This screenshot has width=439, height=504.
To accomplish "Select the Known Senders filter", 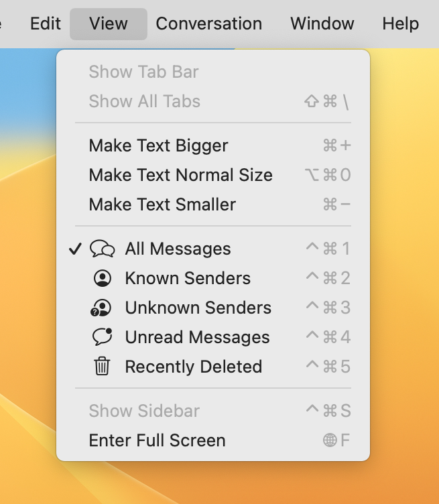I will coord(213,278).
